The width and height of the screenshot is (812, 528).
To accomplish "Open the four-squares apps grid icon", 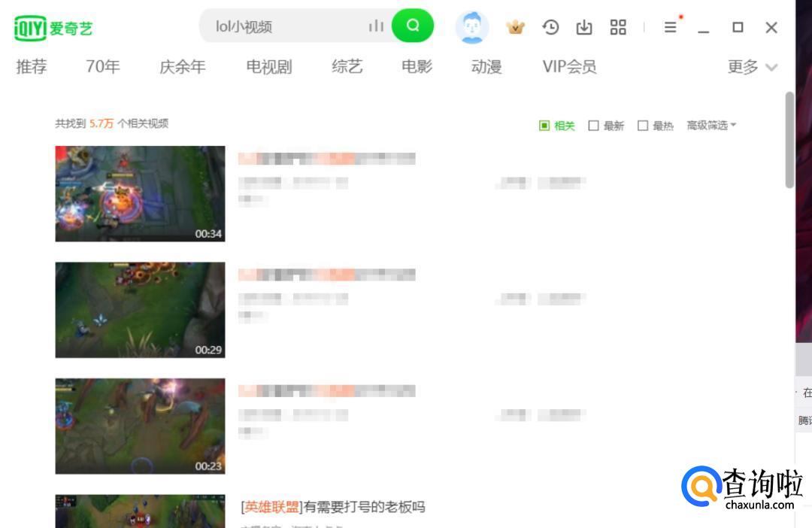I will pos(618,27).
